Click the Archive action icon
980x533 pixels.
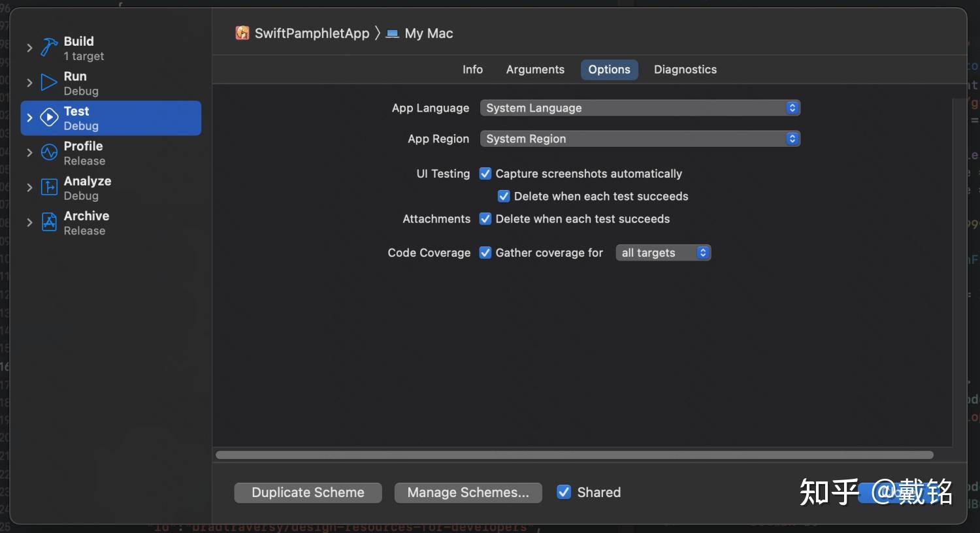point(49,223)
